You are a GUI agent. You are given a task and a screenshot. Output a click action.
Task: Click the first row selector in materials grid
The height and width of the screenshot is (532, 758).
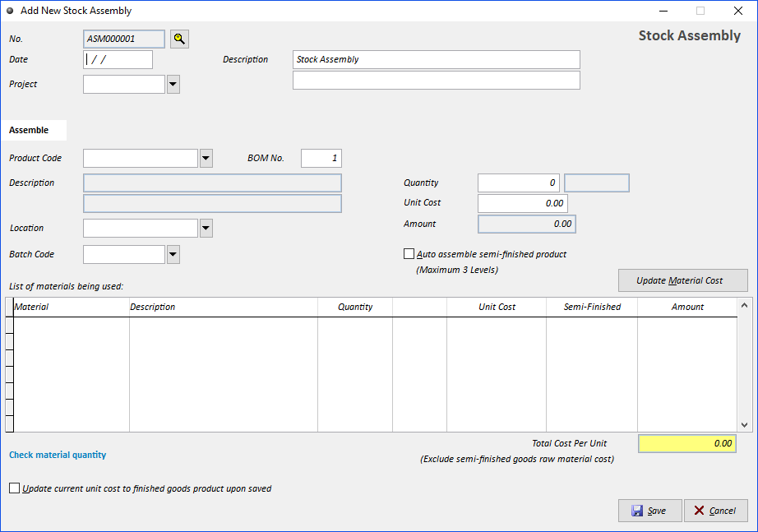click(9, 326)
